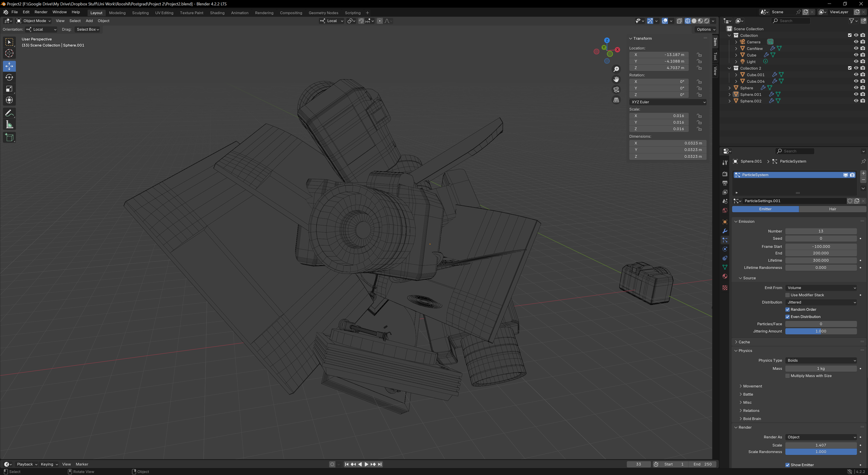The width and height of the screenshot is (868, 475).
Task: Open the Modifier Properties wrench tab
Action: coord(725,231)
